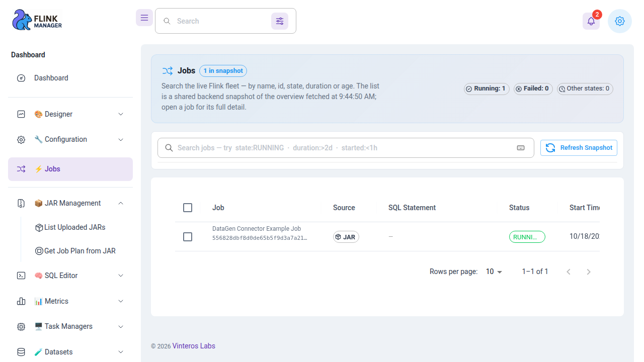Image resolution: width=644 pixels, height=362 pixels.
Task: Click the Datasets database icon
Action: (21, 352)
